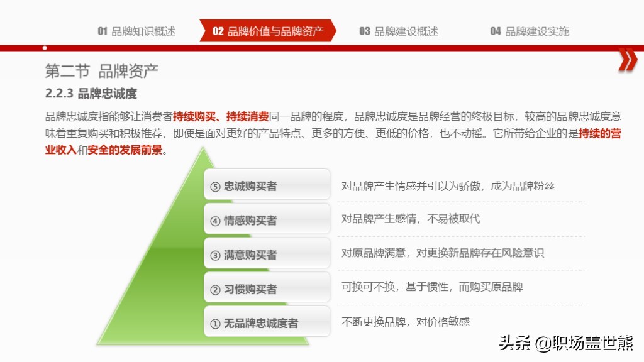Open the 03 品牌建设概述 section tab

[x=399, y=30]
